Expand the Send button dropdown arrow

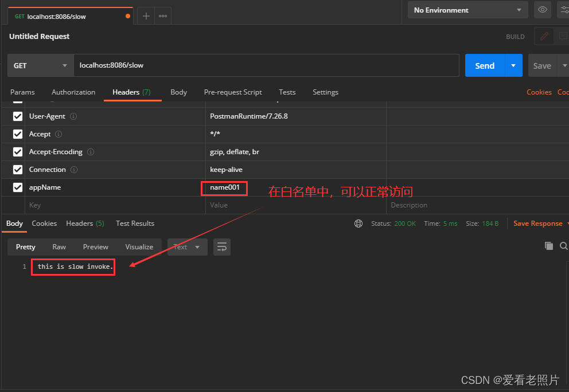[513, 66]
